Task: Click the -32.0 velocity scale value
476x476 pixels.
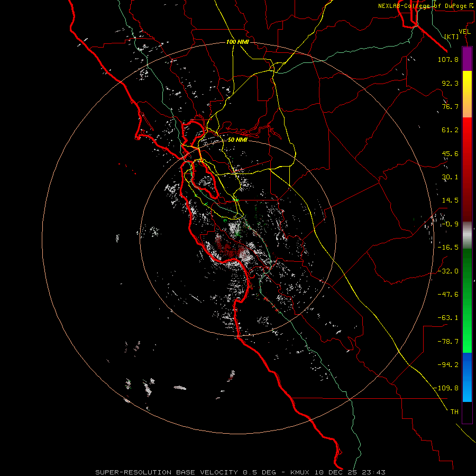Action: click(x=448, y=271)
